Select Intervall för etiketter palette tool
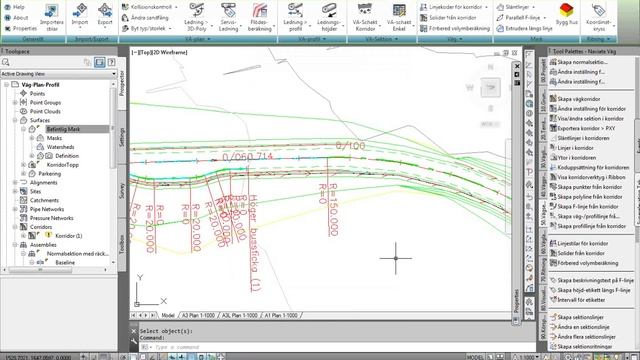The width and height of the screenshot is (640, 360). [577, 300]
